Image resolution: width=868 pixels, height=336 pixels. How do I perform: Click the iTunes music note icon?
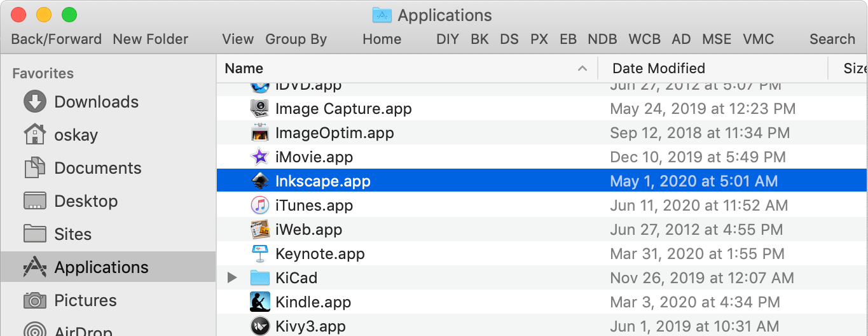pos(260,206)
